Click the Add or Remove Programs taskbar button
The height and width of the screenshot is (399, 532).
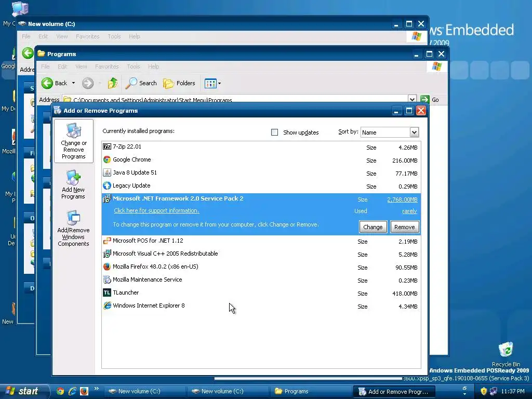click(x=395, y=392)
